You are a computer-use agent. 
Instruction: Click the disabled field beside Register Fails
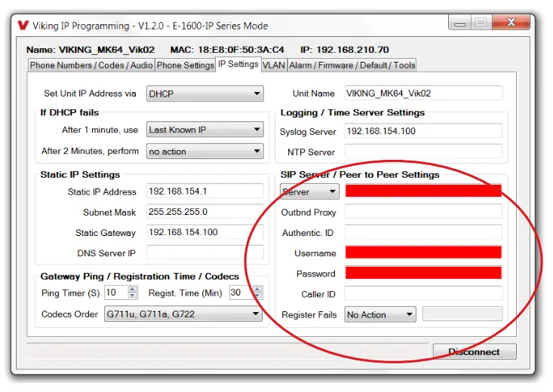click(x=462, y=314)
